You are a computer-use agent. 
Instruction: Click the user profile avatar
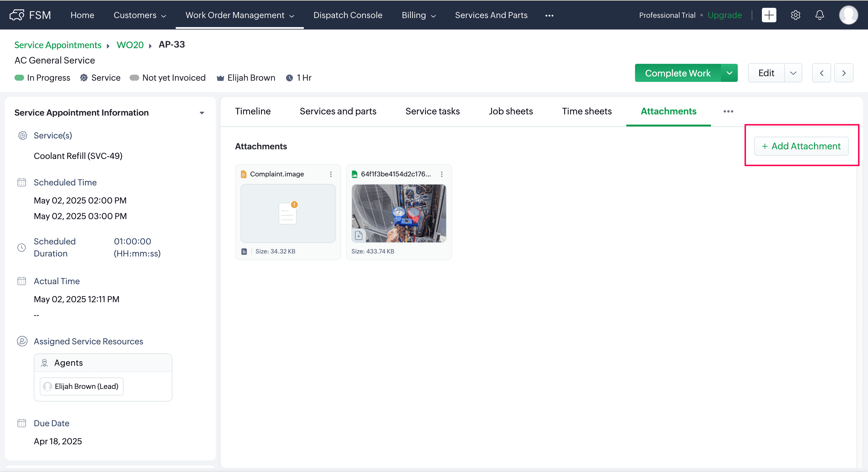[x=848, y=15]
